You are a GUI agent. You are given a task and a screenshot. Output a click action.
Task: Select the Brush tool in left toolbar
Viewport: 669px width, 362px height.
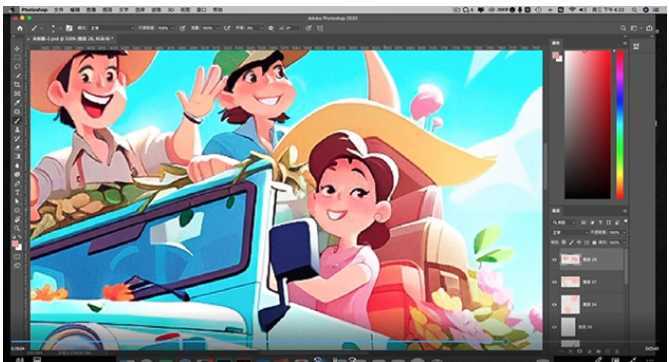point(17,121)
